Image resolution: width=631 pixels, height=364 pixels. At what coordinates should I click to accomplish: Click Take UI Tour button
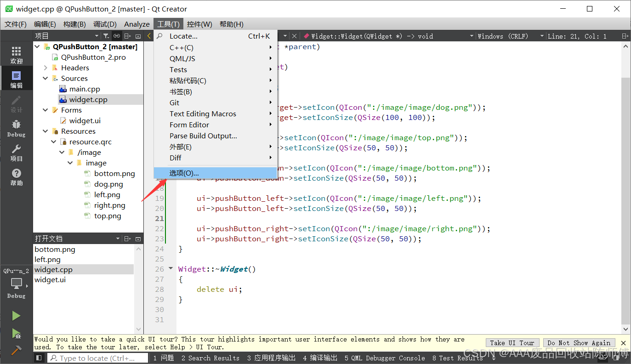512,343
